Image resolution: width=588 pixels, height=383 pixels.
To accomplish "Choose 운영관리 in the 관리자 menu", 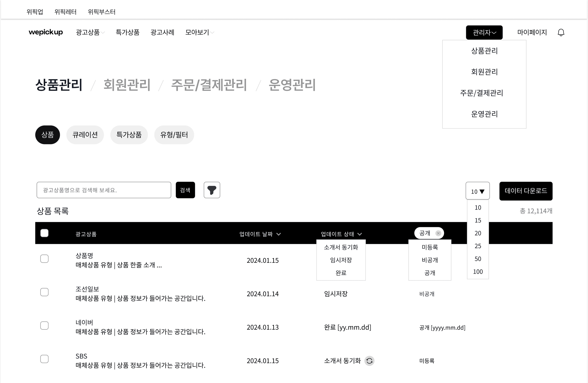I will pyautogui.click(x=484, y=114).
